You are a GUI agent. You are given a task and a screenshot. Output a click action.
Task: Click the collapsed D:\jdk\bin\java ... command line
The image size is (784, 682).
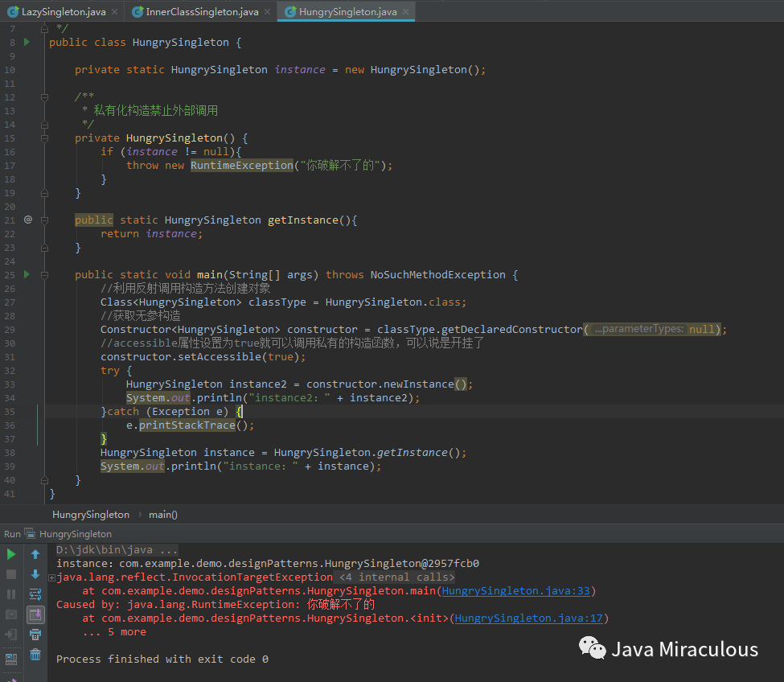click(x=117, y=549)
